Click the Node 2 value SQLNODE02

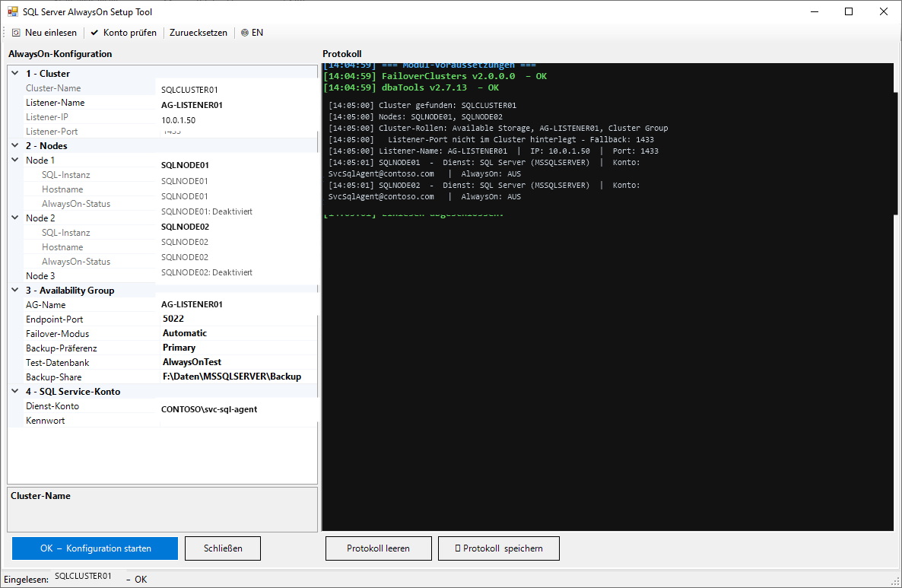(185, 227)
